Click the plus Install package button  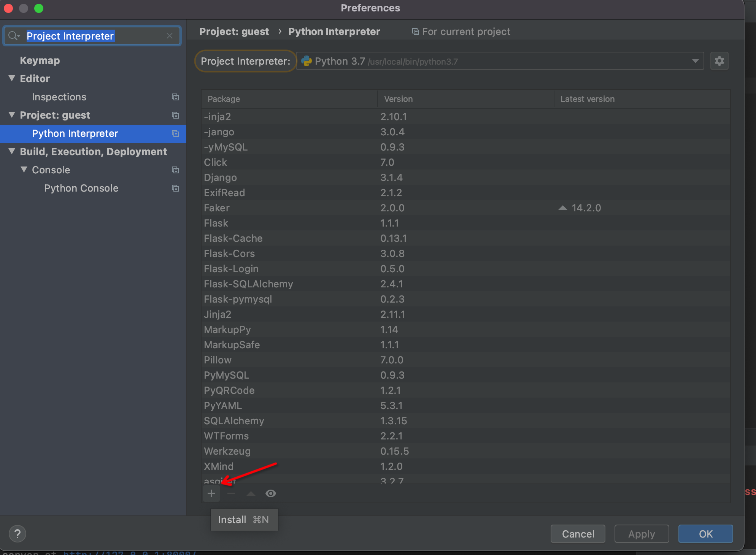(211, 493)
